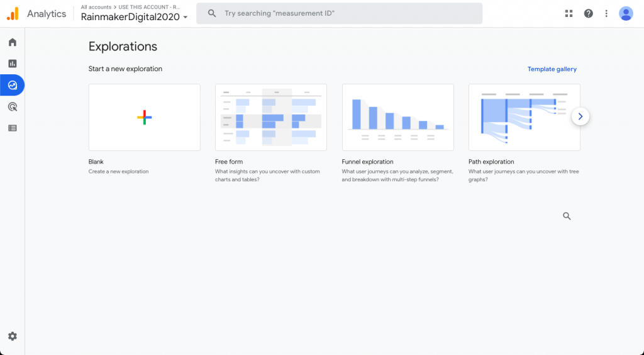Choose the Funnel exploration template thumbnail
This screenshot has height=355, width=644.
(x=397, y=117)
